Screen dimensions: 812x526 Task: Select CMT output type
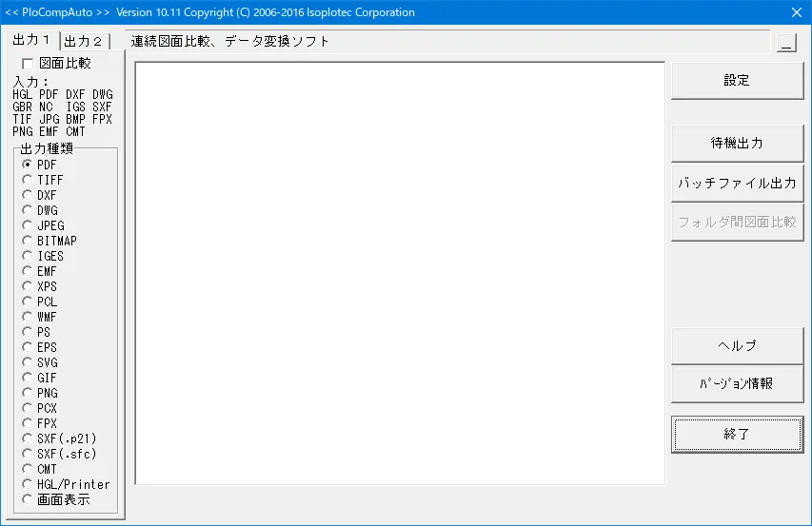(x=39, y=469)
